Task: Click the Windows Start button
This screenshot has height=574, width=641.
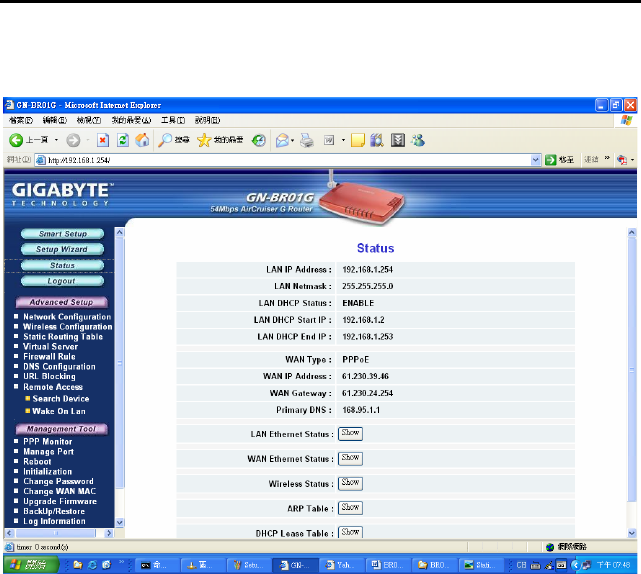Action: tap(29, 565)
